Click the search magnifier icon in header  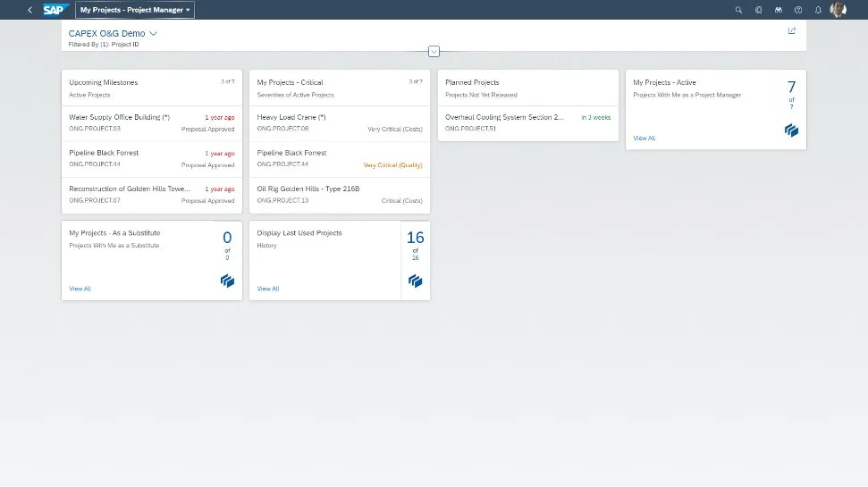tap(738, 10)
